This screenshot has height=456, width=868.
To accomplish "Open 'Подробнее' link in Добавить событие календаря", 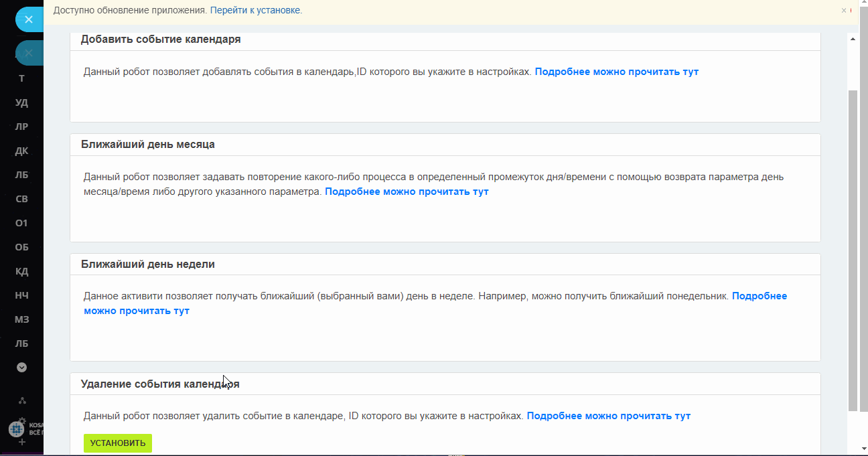I will tap(616, 72).
